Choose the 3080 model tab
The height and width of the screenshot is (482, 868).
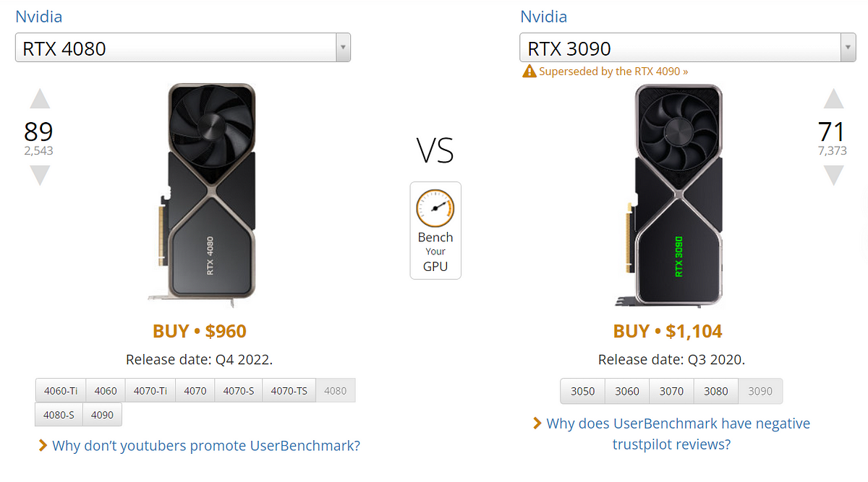pos(716,391)
